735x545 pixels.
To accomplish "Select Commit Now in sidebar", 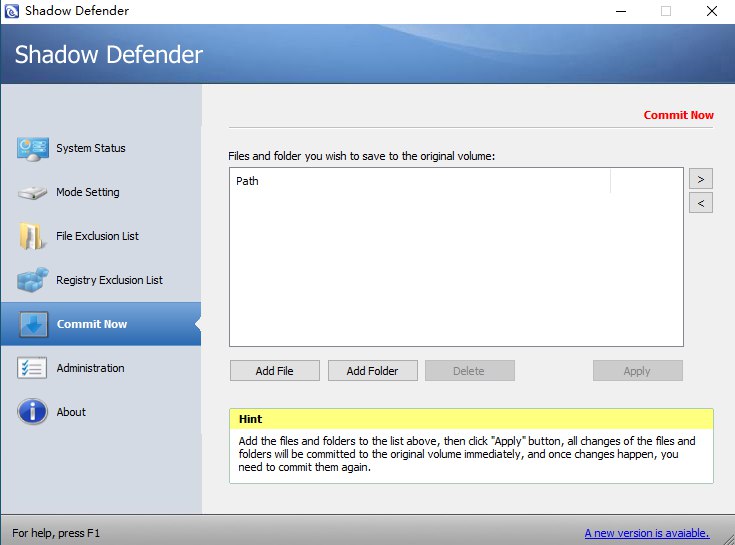I will [101, 324].
